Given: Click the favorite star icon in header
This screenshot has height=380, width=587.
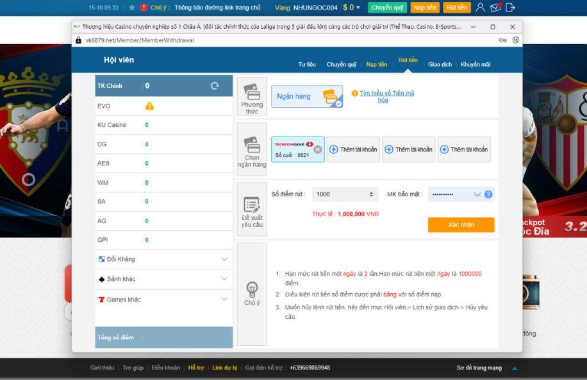Looking at the screenshot, I should (132, 7).
